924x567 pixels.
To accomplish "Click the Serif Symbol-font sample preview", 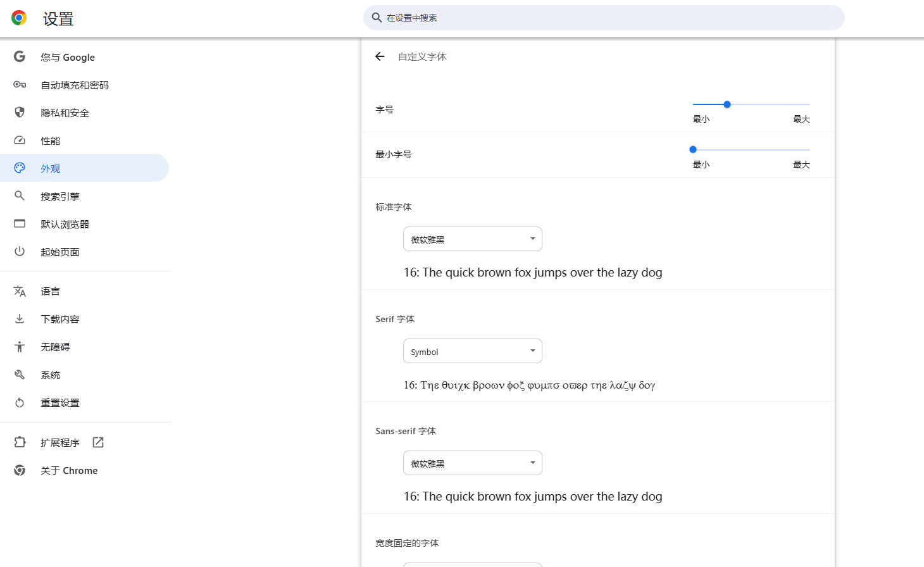I will point(529,385).
